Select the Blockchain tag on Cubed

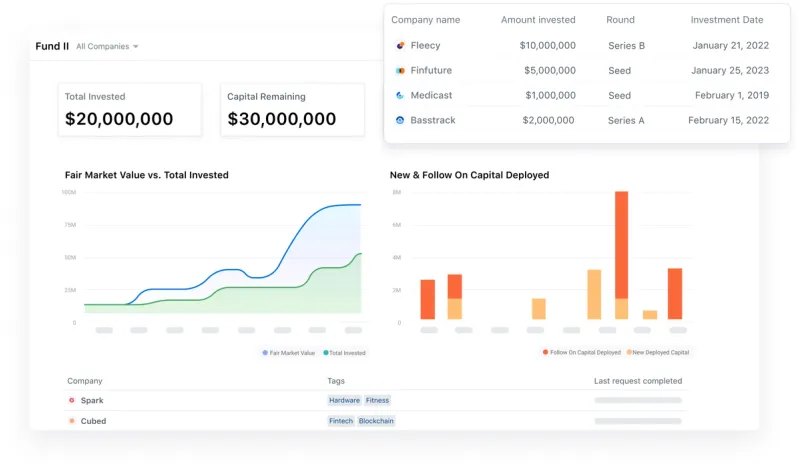click(x=376, y=421)
